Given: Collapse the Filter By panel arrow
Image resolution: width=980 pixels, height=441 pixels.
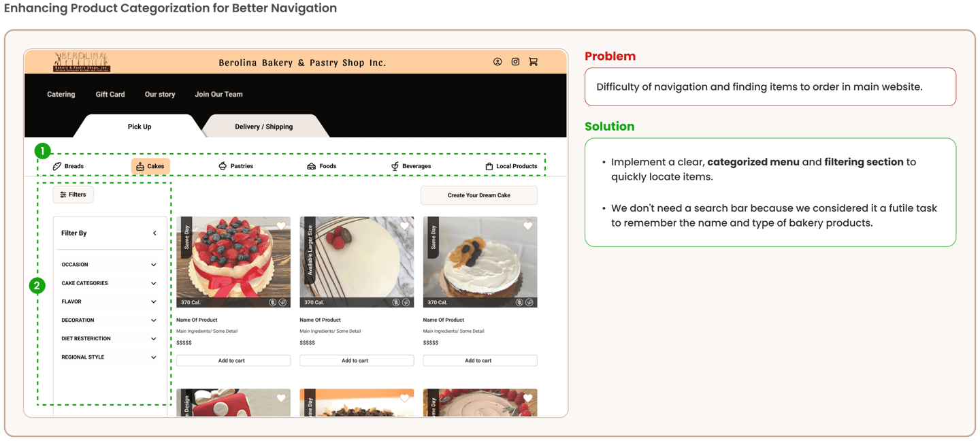Looking at the screenshot, I should tap(154, 233).
